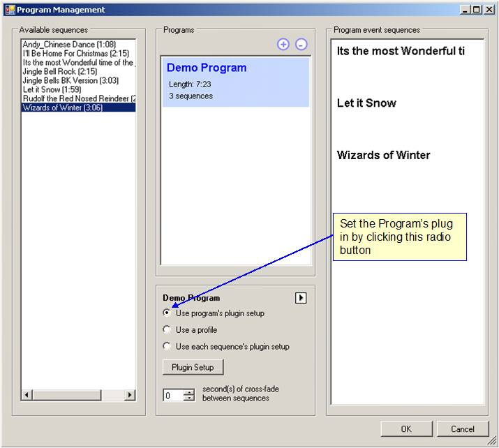Select Let it Snow (1:59) in Available sequences
This screenshot has width=499, height=448.
78,89
